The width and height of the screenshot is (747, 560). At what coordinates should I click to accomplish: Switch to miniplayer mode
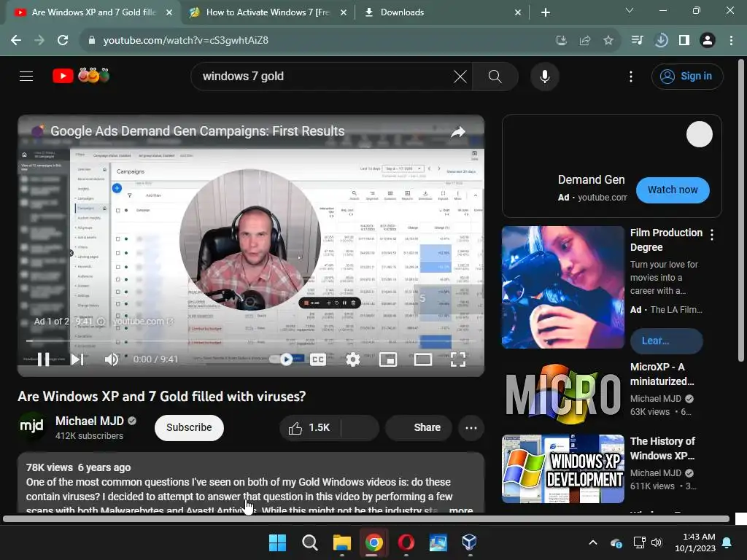click(388, 359)
